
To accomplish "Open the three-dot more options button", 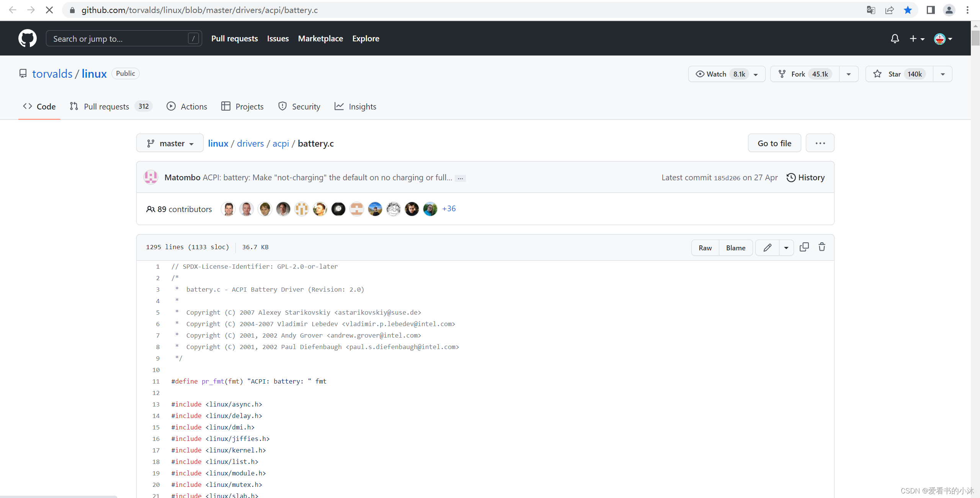I will tap(820, 143).
